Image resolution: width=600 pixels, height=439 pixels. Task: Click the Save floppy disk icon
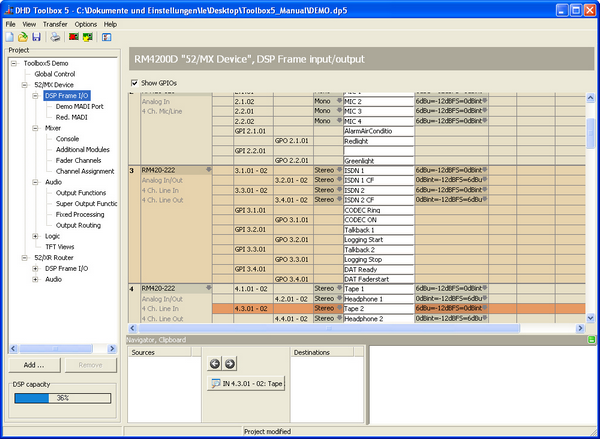pyautogui.click(x=36, y=37)
